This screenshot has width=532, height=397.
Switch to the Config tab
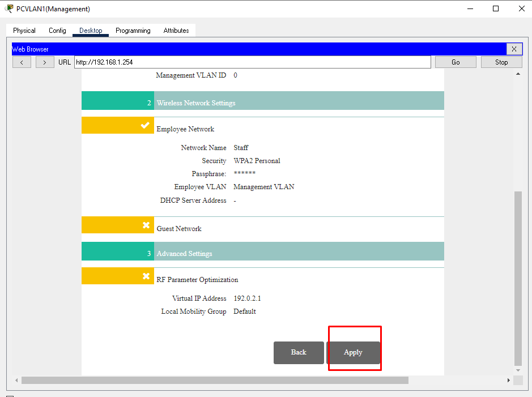pos(57,31)
